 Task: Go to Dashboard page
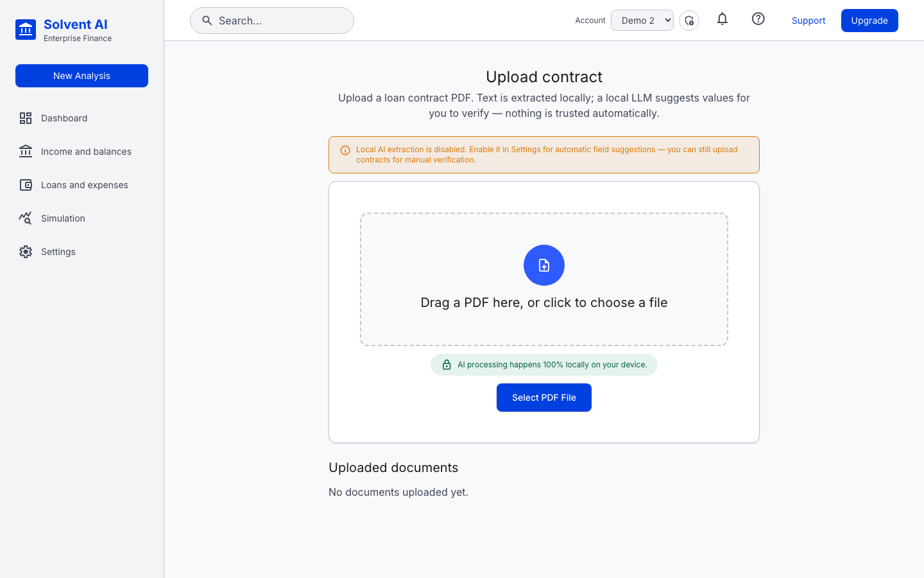[x=81, y=118]
